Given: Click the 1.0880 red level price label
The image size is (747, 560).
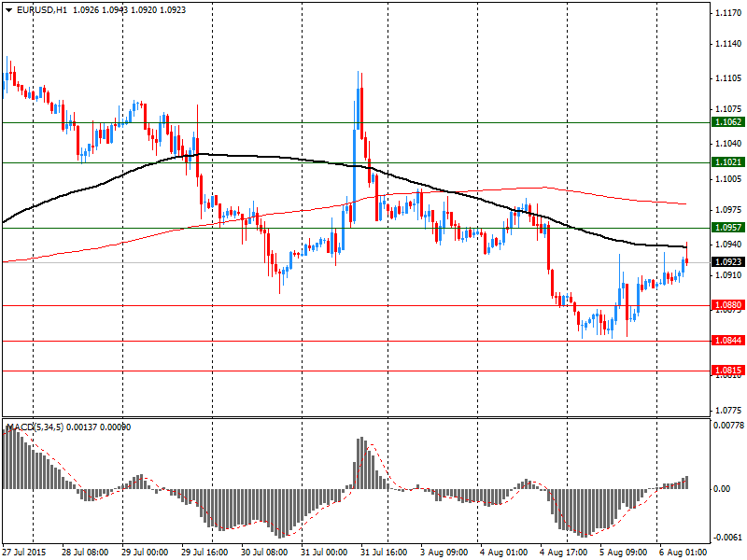Looking at the screenshot, I should (x=728, y=305).
